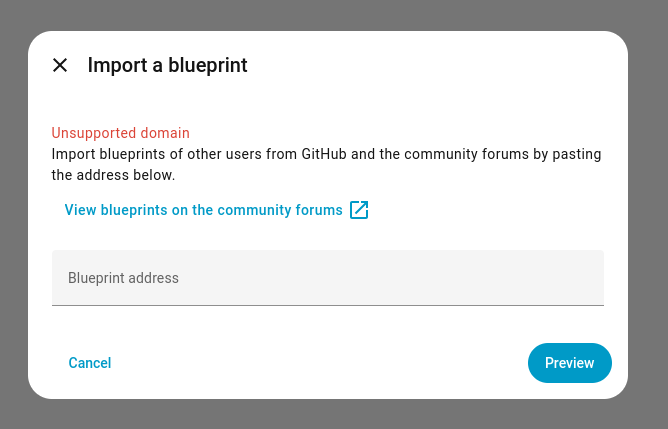Follow the community forums blueprint link

click(x=204, y=210)
